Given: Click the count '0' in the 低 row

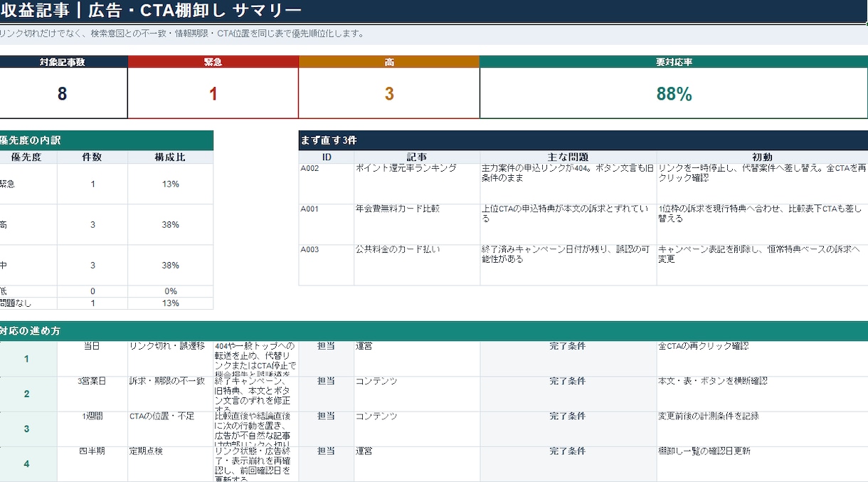Looking at the screenshot, I should click(92, 292).
